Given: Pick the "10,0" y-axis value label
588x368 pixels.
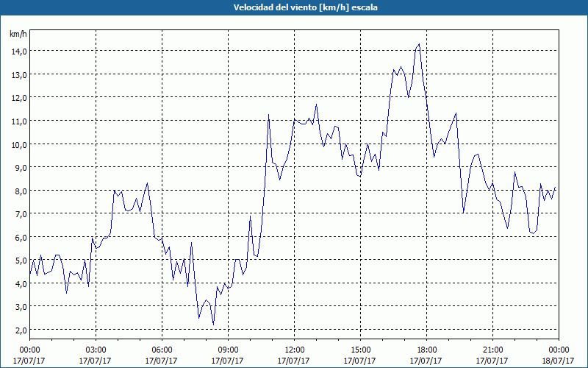Looking at the screenshot, I should point(19,144).
